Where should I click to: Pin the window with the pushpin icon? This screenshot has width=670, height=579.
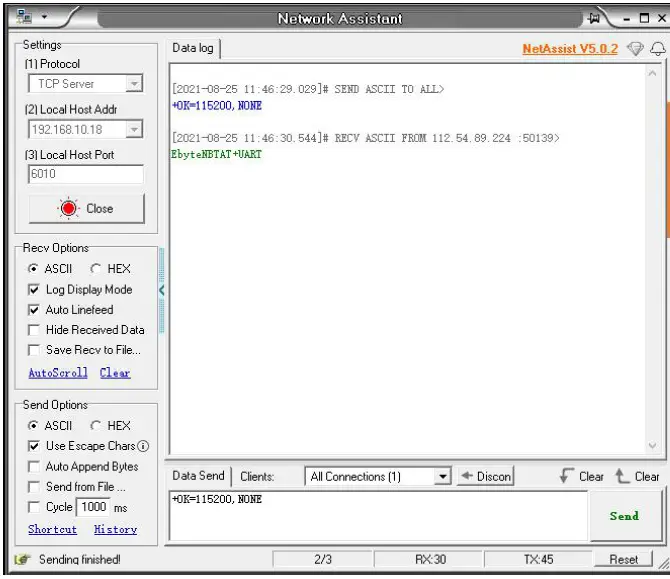click(x=594, y=18)
